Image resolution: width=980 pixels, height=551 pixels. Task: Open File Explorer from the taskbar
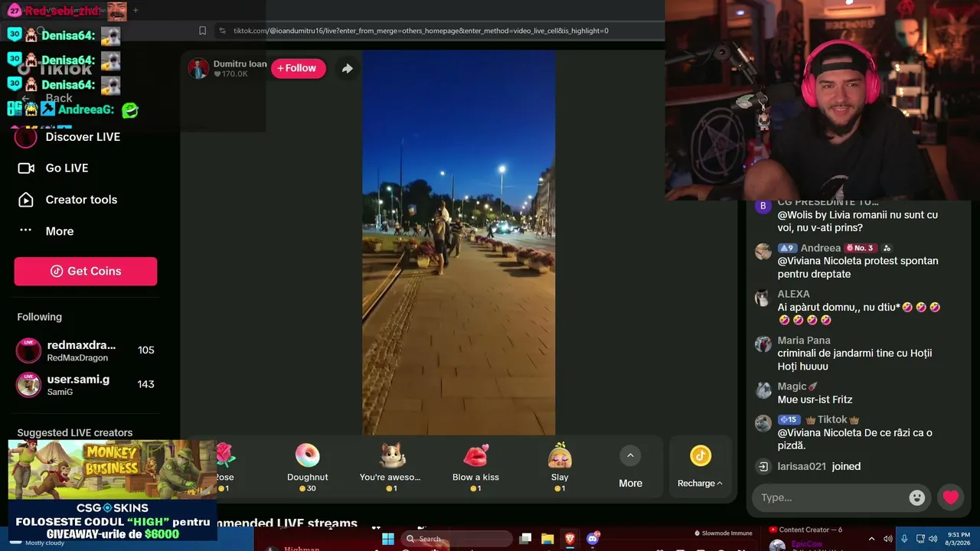pyautogui.click(x=547, y=539)
